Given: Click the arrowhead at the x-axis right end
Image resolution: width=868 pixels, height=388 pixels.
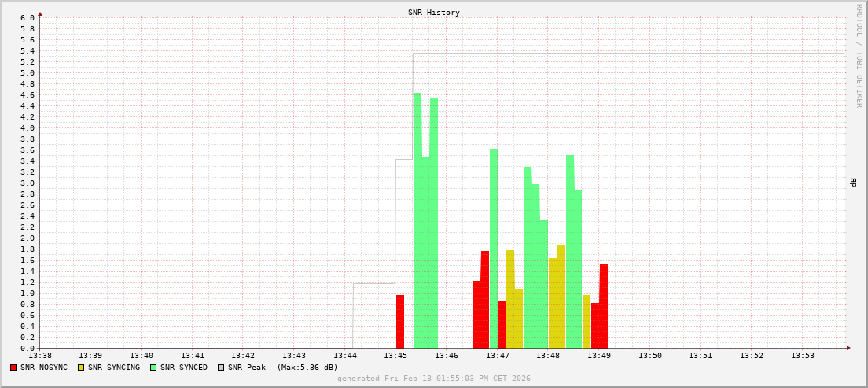Looking at the screenshot, I should [x=848, y=348].
